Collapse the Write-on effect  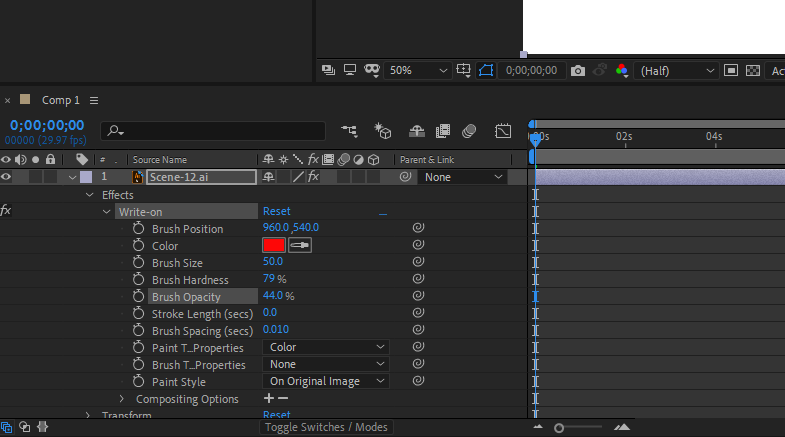coord(107,212)
